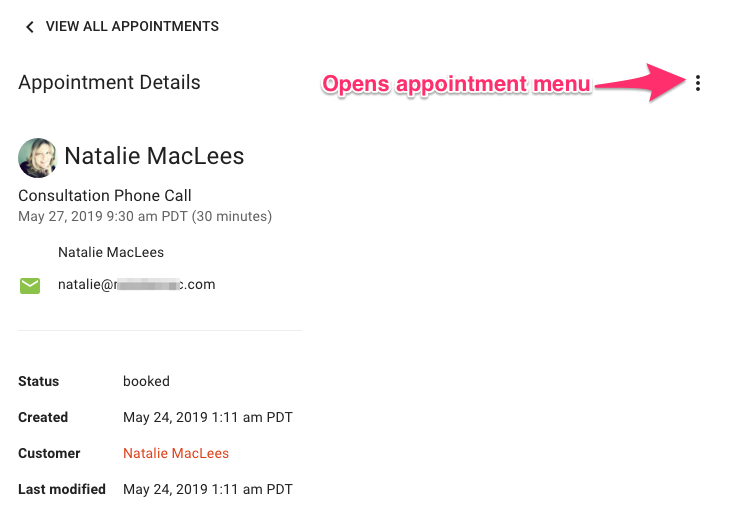Click the back chevron arrow icon

pyautogui.click(x=30, y=27)
